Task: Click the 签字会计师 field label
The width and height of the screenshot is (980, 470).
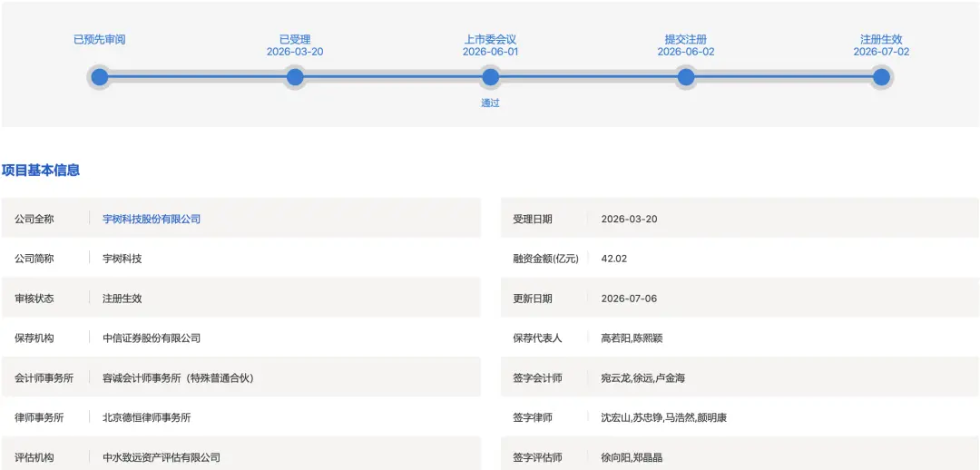Action: [x=537, y=378]
